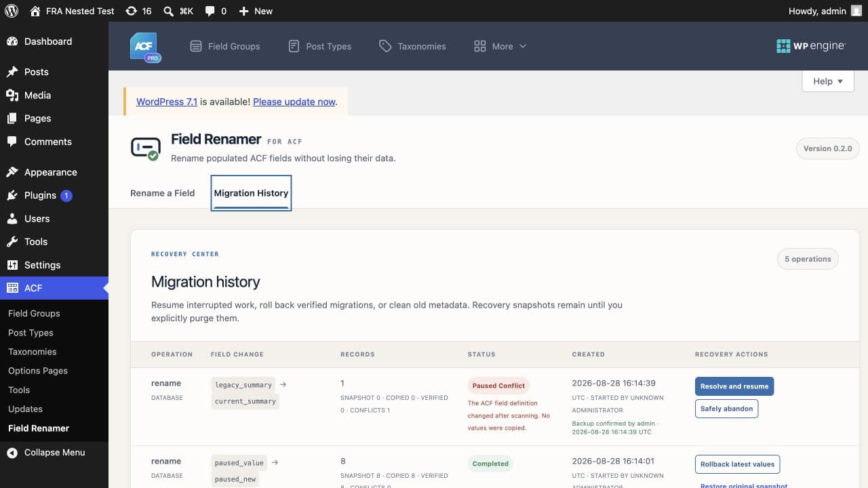
Task: Click Resolve and resume button
Action: [734, 386]
